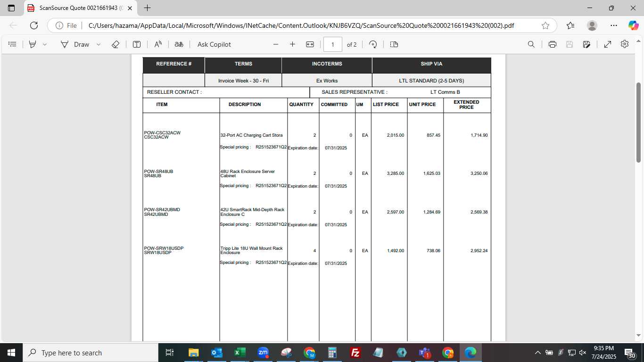Open FileZilla from the taskbar
This screenshot has width=644, height=362.
355,353
